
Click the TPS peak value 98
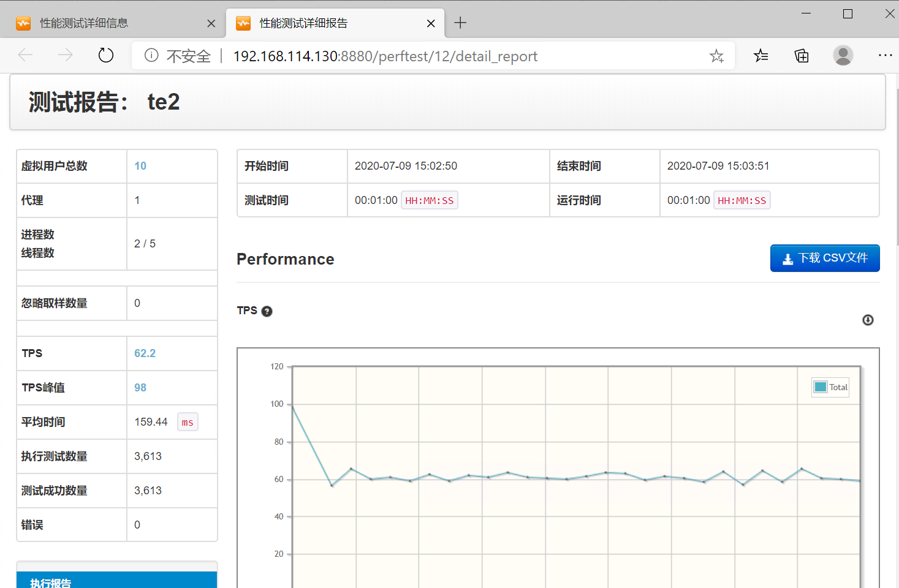click(x=140, y=388)
